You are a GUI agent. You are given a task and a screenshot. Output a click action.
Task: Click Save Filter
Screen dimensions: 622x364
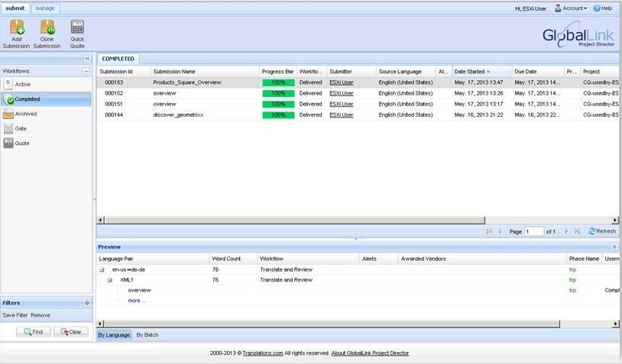coord(15,315)
